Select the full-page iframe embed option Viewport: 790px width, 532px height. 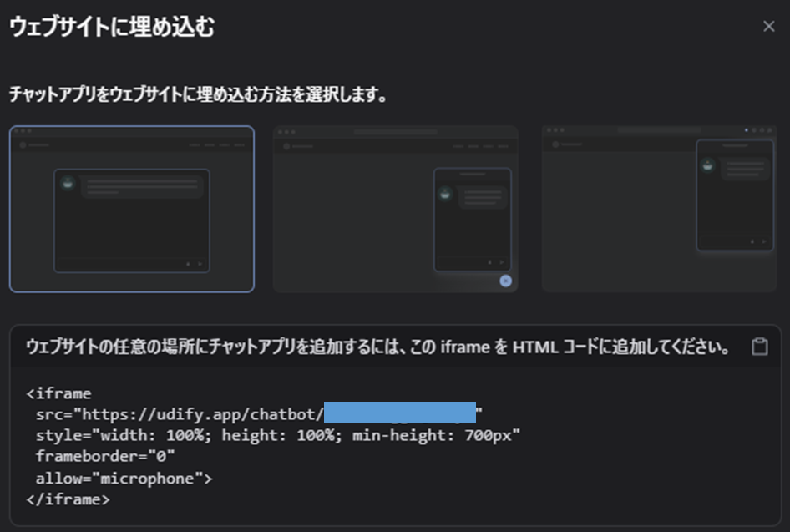click(x=132, y=209)
